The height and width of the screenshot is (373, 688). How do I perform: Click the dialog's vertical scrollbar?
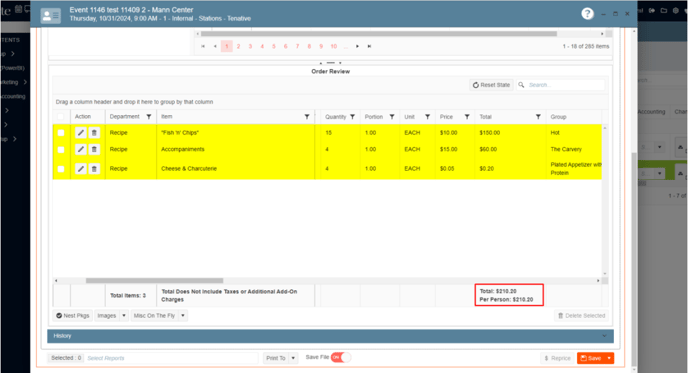634,259
